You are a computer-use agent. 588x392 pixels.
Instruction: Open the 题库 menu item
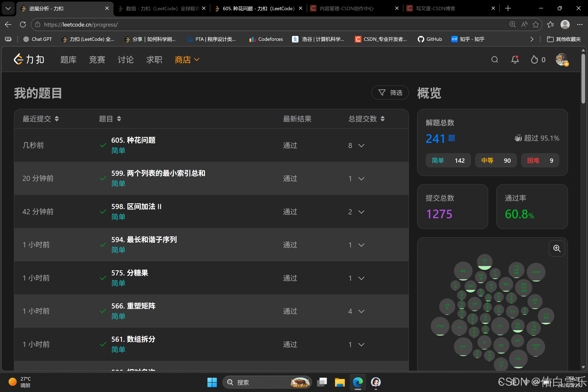[x=68, y=59]
